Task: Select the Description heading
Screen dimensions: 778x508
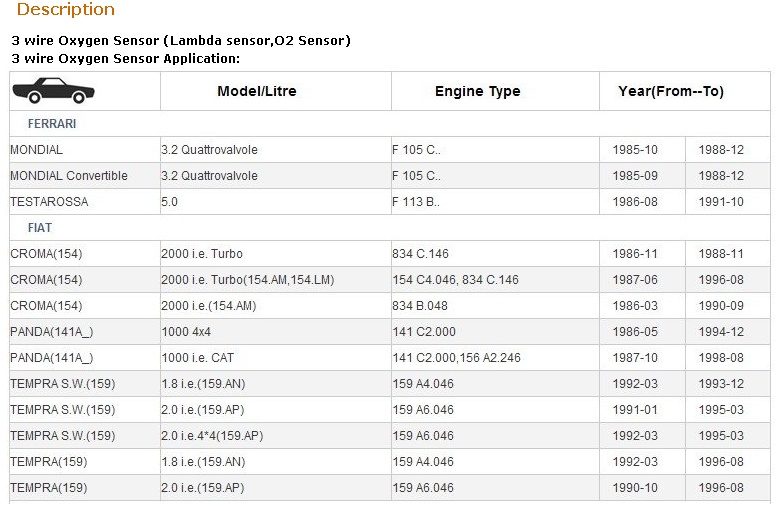Action: coord(66,10)
